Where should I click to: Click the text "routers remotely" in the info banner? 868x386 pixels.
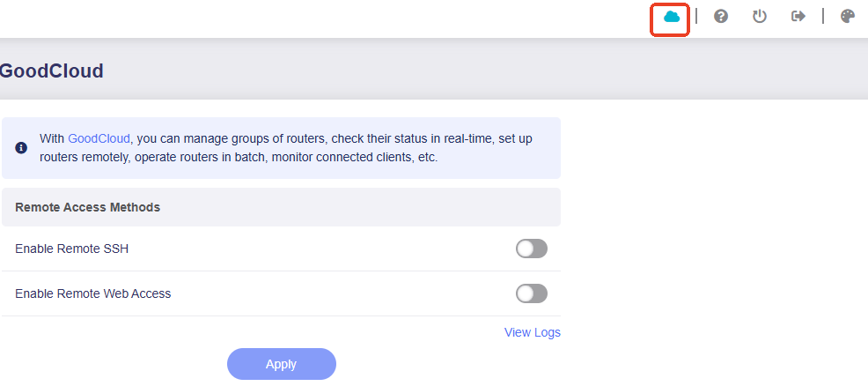[x=83, y=157]
